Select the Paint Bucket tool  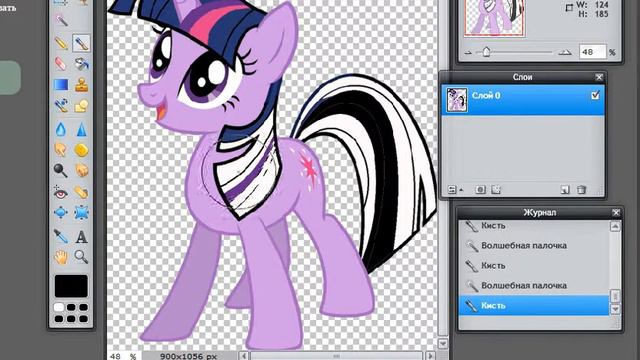pos(81,64)
